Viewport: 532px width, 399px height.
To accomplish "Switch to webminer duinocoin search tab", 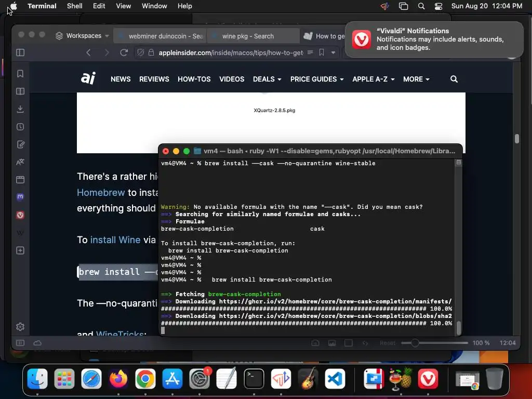I will point(160,36).
